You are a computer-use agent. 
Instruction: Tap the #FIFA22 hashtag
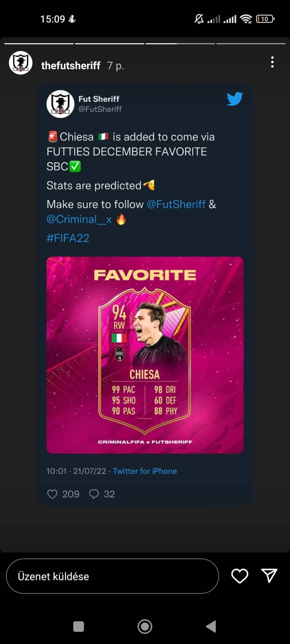pyautogui.click(x=68, y=238)
